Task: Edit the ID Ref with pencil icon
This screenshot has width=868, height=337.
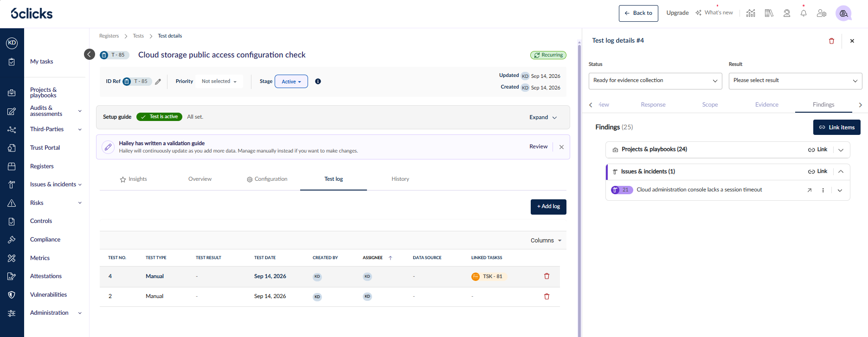Action: (158, 82)
